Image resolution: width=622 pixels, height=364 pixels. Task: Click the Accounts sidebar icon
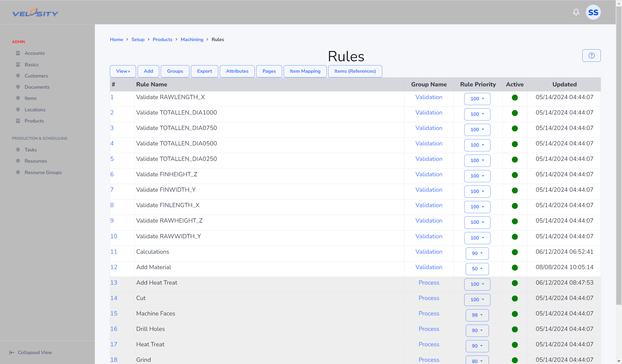[18, 53]
